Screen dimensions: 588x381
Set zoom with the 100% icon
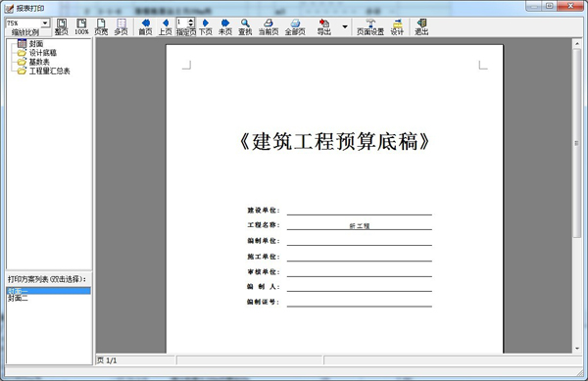(81, 27)
